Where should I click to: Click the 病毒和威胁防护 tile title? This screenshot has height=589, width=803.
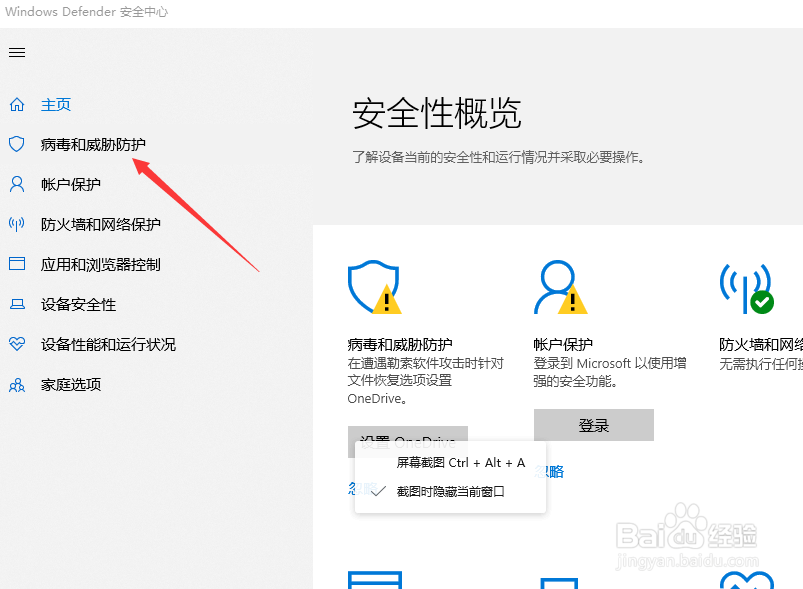(400, 344)
